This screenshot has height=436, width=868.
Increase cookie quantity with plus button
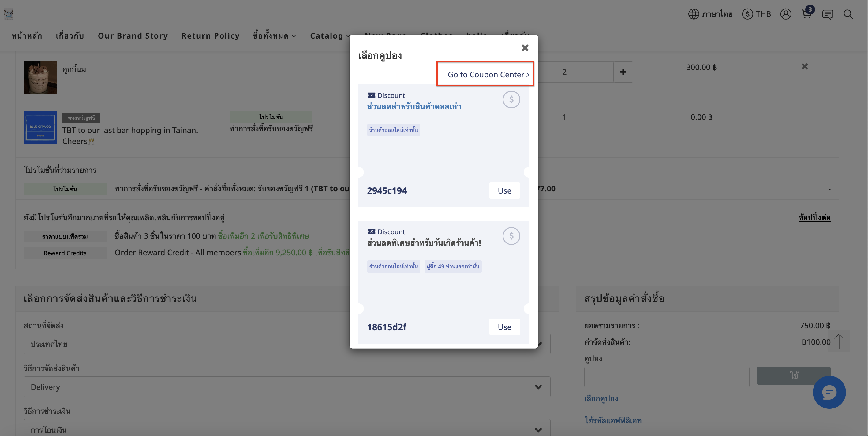(623, 72)
